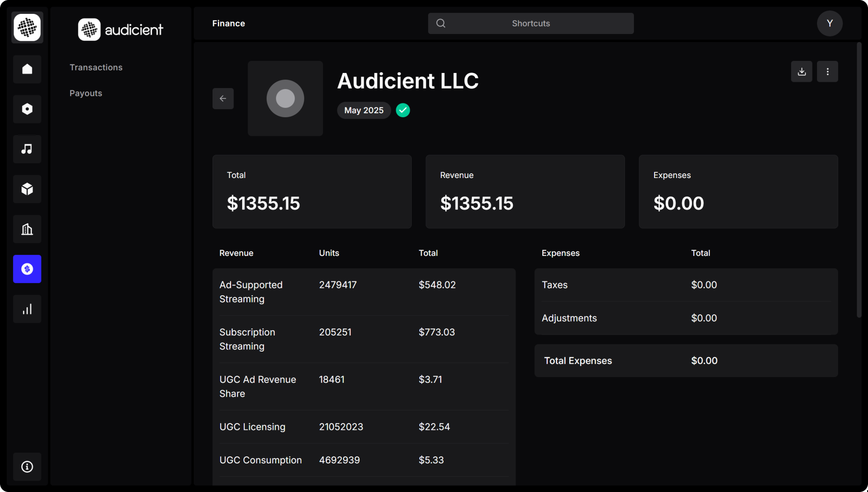868x492 pixels.
Task: Open the Music note section
Action: coord(27,149)
